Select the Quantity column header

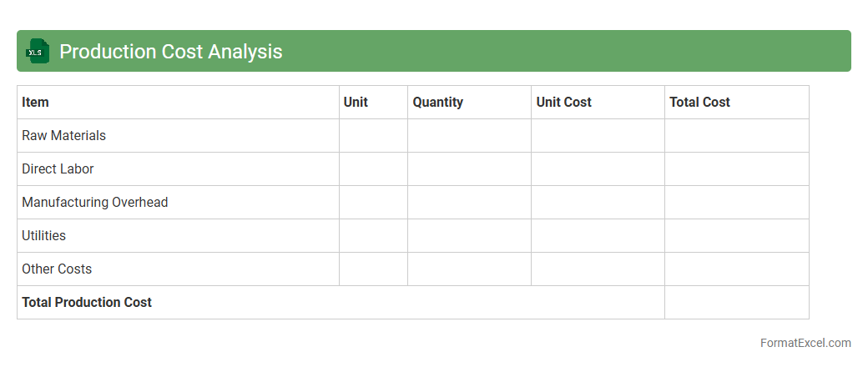tap(438, 102)
